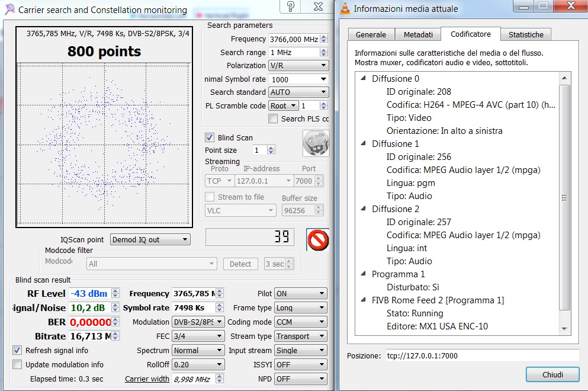588x391 pixels.
Task: Click the help question mark button
Action: 291,7
